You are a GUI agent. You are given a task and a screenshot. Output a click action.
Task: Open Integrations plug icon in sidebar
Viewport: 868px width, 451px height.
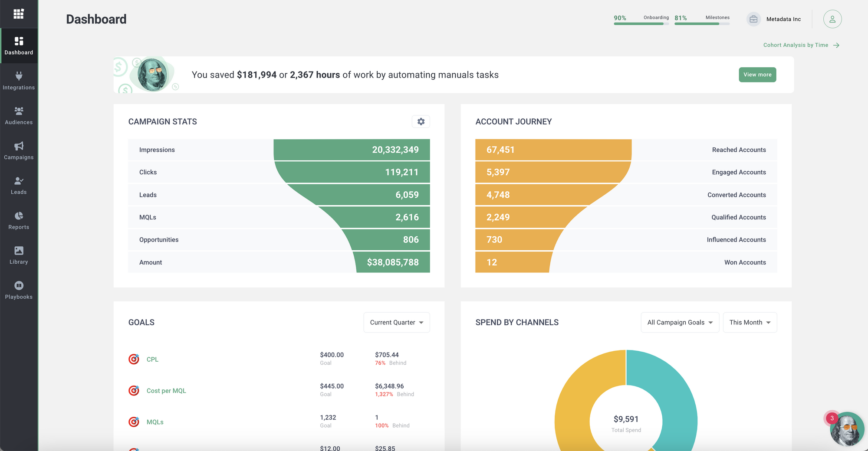19,76
